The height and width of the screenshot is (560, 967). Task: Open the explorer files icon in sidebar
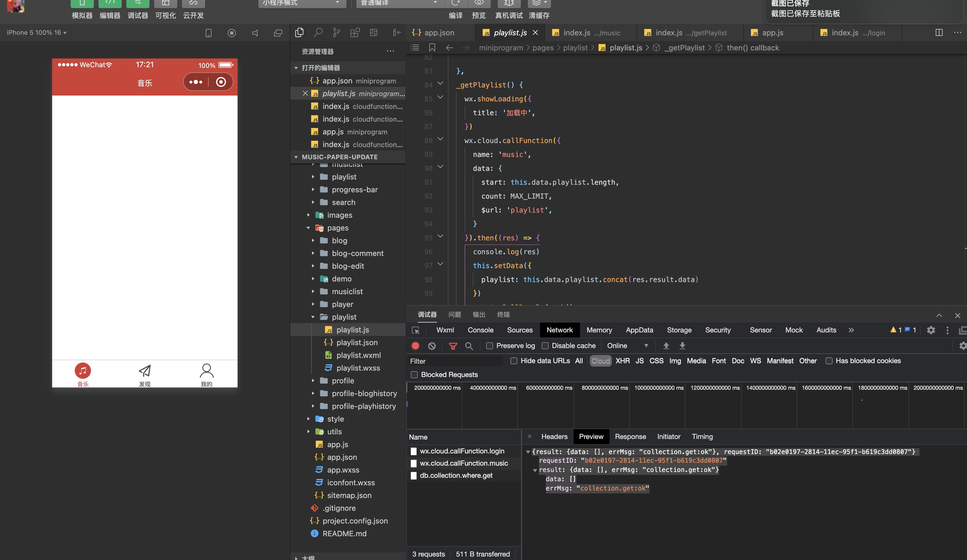299,33
